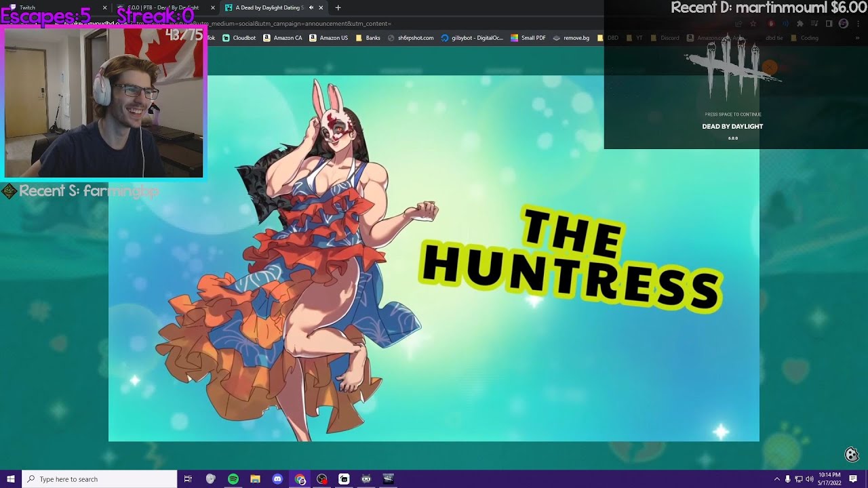Show hidden system tray icons
This screenshot has height=488, width=868.
[776, 479]
